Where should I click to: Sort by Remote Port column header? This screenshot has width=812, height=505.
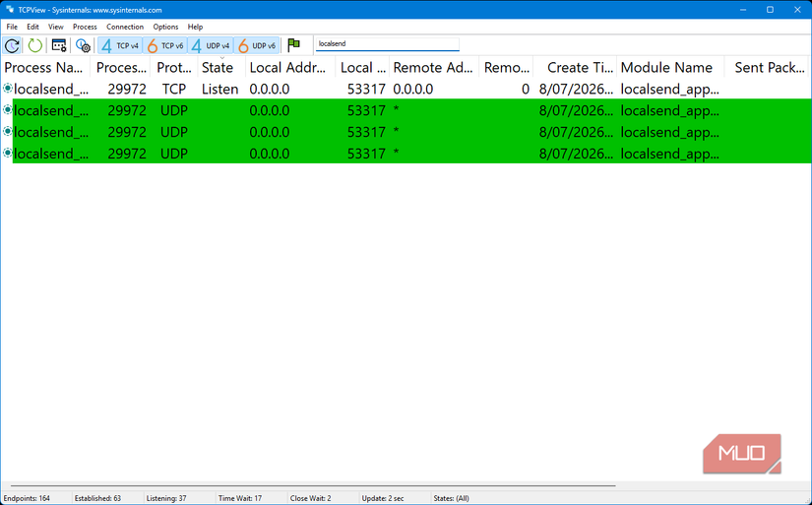506,67
